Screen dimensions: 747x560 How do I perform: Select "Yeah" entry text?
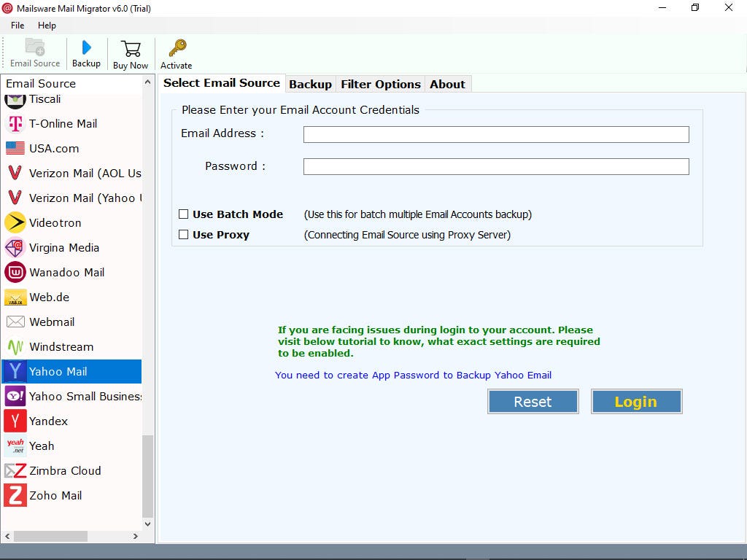[x=42, y=446]
